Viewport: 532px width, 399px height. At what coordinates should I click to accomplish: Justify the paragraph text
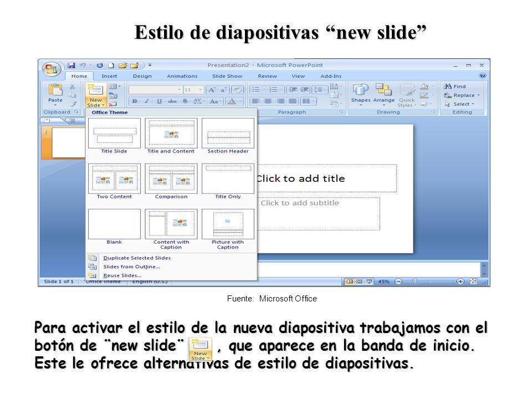click(x=292, y=101)
